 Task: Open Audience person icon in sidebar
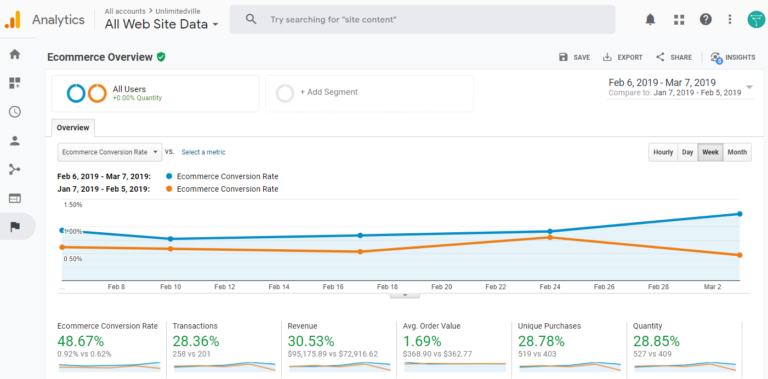15,141
